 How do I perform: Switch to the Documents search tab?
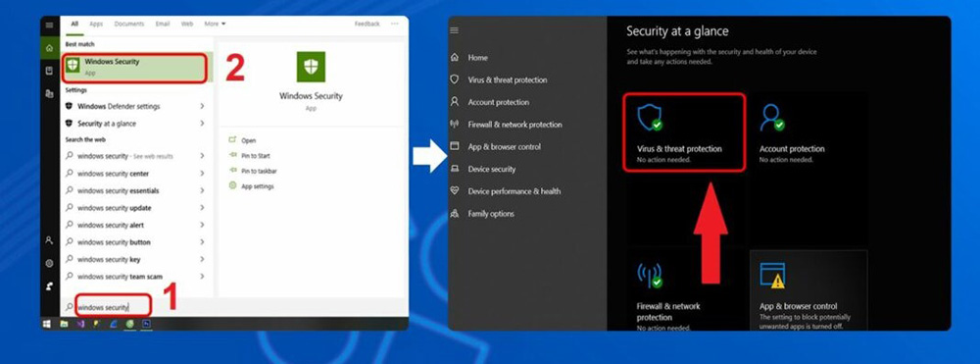(x=128, y=24)
